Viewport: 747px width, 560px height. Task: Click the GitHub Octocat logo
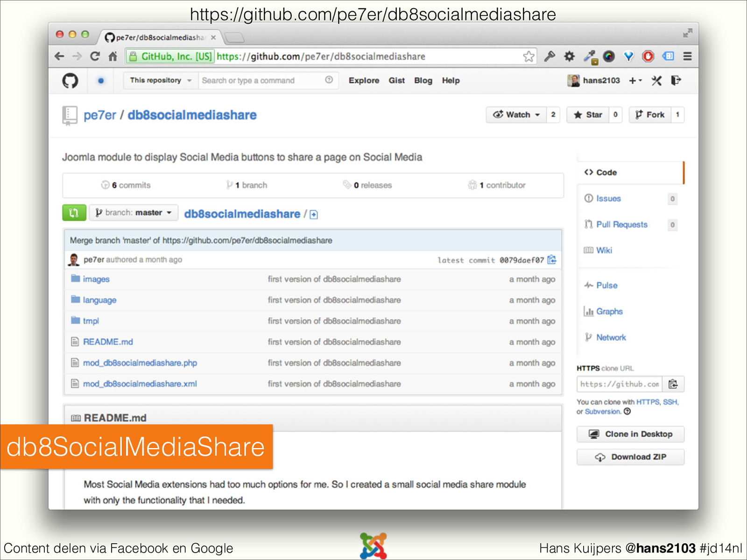coord(70,81)
